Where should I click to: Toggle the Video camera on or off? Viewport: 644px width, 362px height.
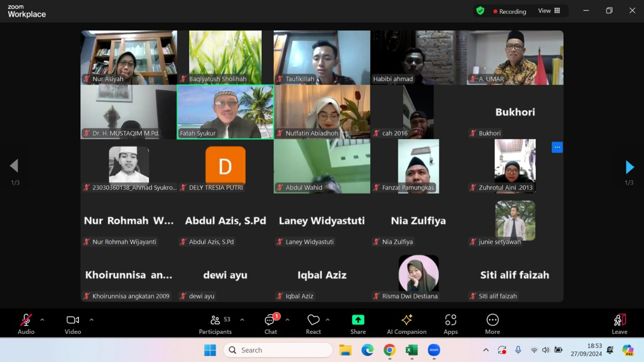click(x=73, y=320)
